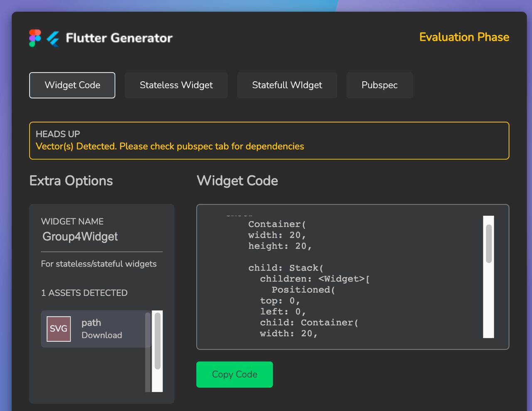Switch to the Widget Code tab
The width and height of the screenshot is (532, 411).
(x=72, y=85)
